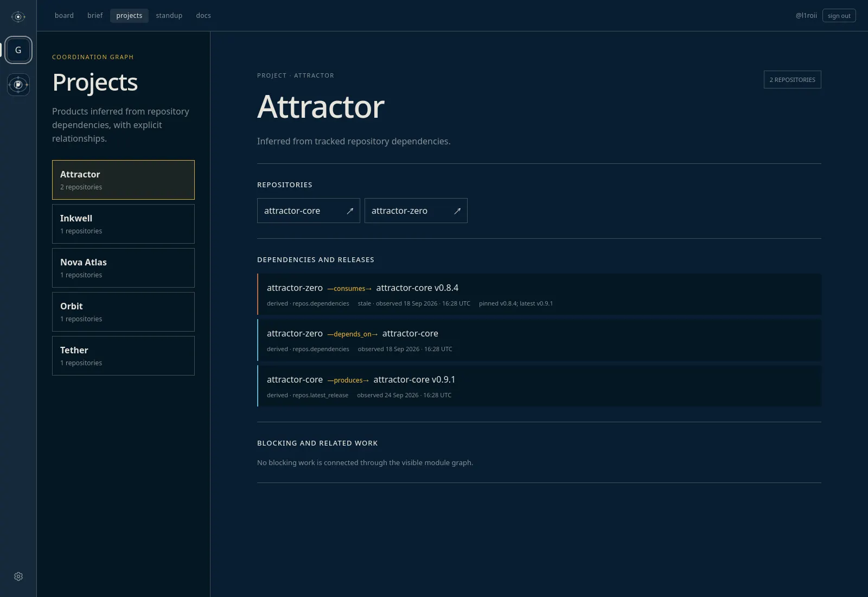
Task: Click 'pinned v0.8.4; latest v0.9.1' text
Action: click(x=516, y=303)
